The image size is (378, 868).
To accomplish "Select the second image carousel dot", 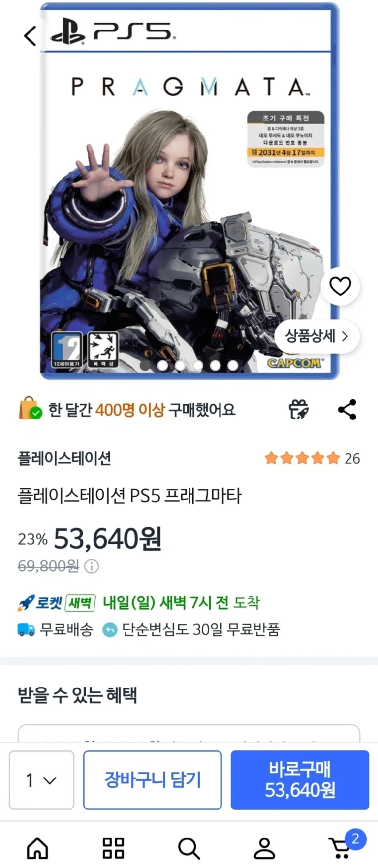I will click(x=162, y=365).
